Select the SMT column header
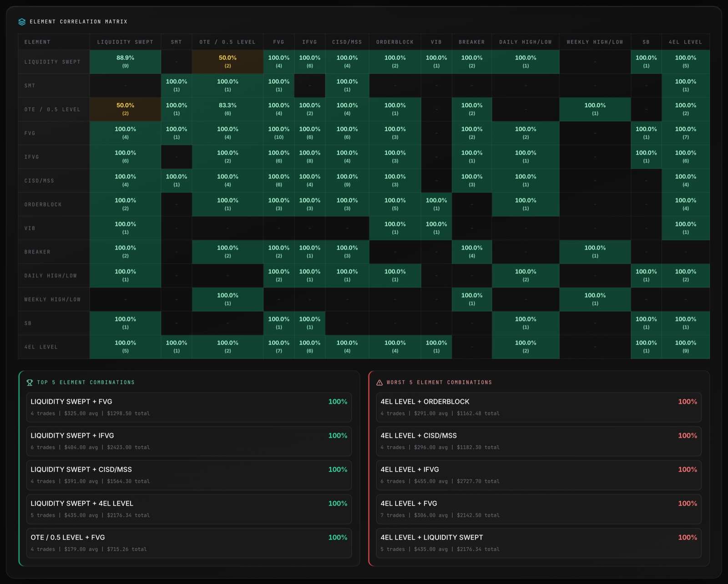 click(177, 42)
